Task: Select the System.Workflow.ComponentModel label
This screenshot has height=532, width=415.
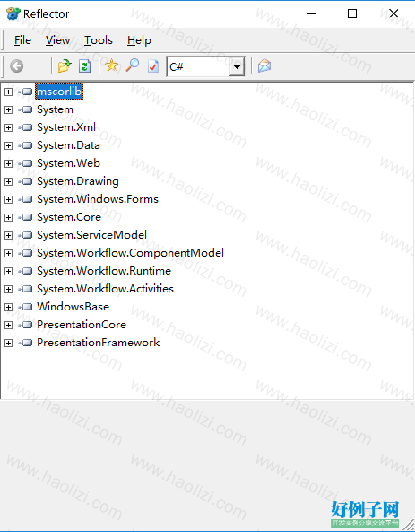Action: tap(130, 253)
